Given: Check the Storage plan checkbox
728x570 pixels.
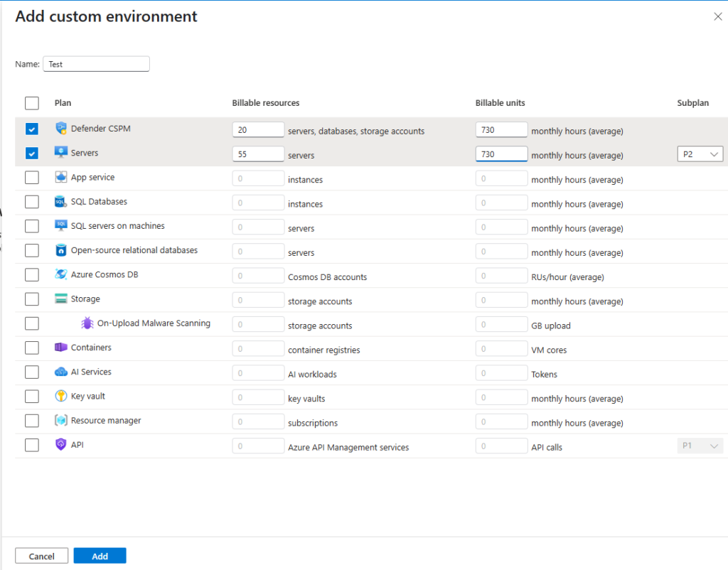Looking at the screenshot, I should tap(32, 299).
